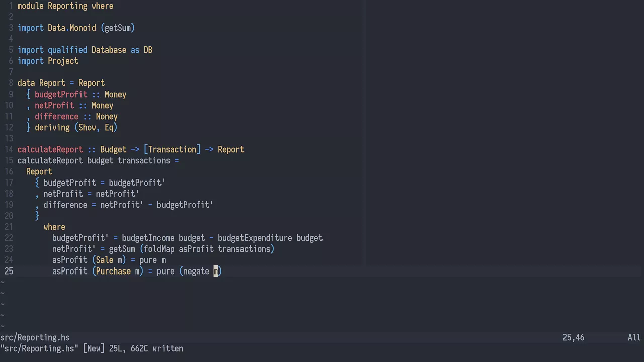Click the 'where' keyword on line 21

pos(54,227)
